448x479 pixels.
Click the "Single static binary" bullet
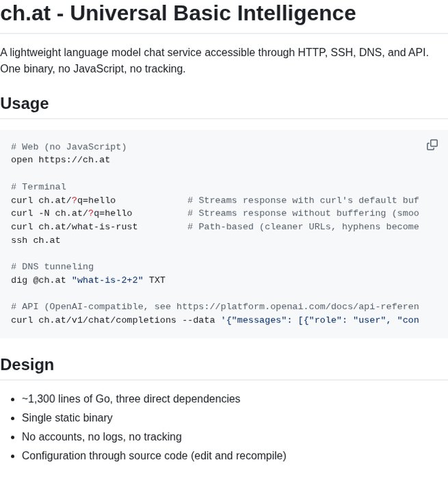[67, 417]
